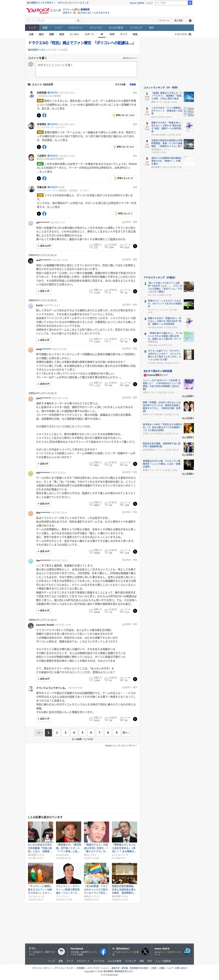219x980 pixels.
Task: Select the スポーツ category
Action: click(89, 34)
